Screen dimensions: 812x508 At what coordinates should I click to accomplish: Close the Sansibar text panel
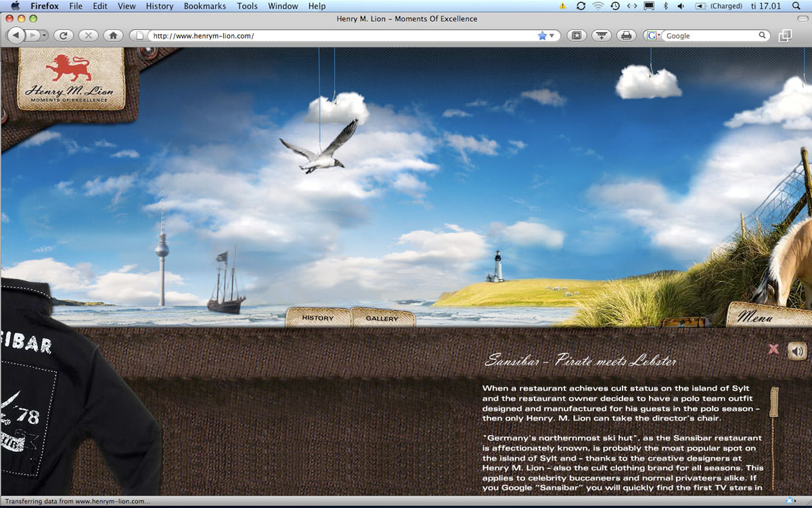click(773, 350)
